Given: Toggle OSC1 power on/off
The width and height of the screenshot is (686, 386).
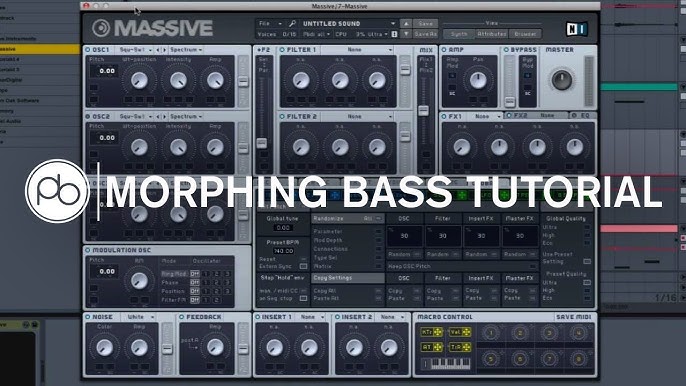Looking at the screenshot, I should coord(88,50).
